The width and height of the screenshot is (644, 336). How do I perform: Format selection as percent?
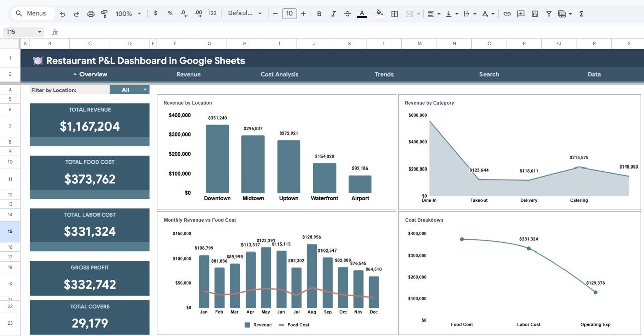170,13
